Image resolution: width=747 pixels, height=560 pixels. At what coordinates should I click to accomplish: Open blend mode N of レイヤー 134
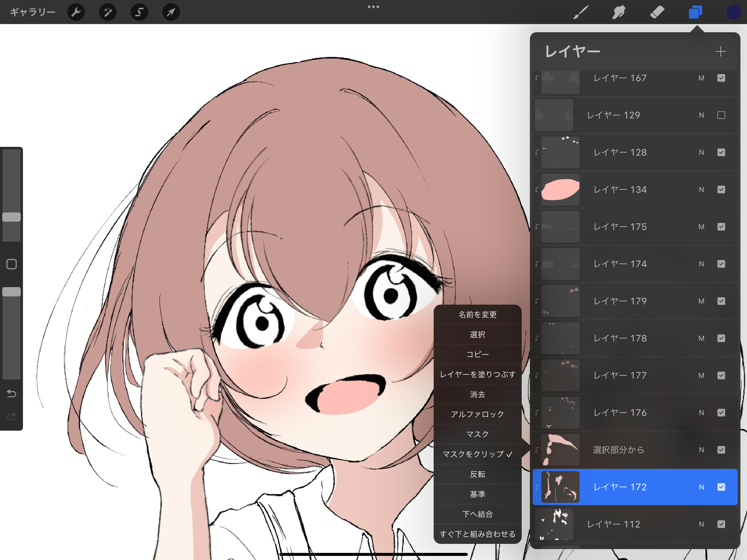pyautogui.click(x=701, y=189)
